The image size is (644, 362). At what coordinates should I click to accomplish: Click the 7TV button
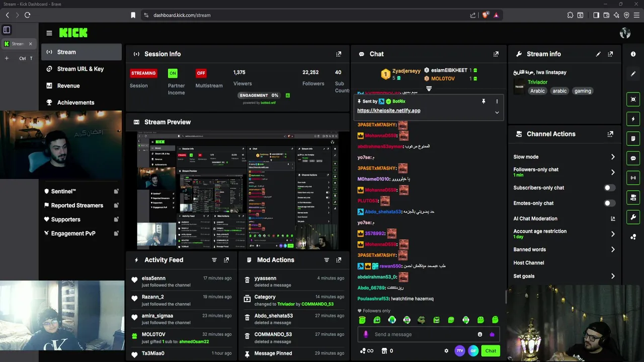460,351
